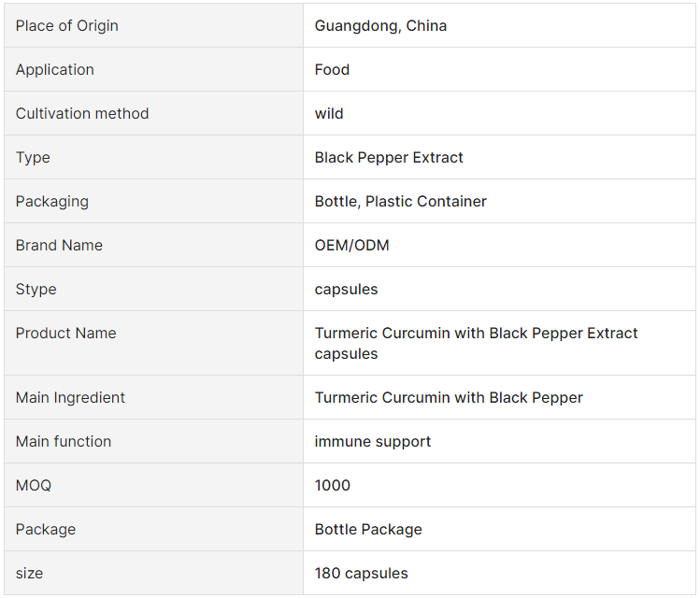Click the size row label
Image resolution: width=700 pixels, height=598 pixels.
click(x=29, y=573)
